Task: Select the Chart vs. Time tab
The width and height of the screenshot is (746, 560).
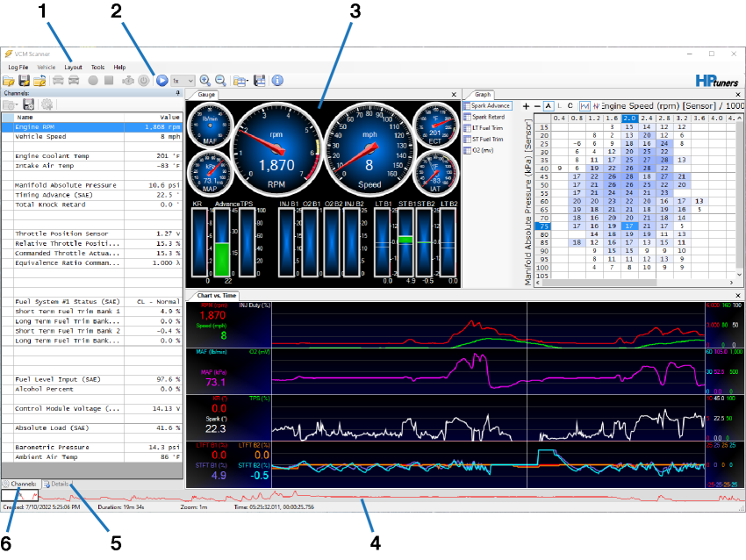Action: [217, 296]
